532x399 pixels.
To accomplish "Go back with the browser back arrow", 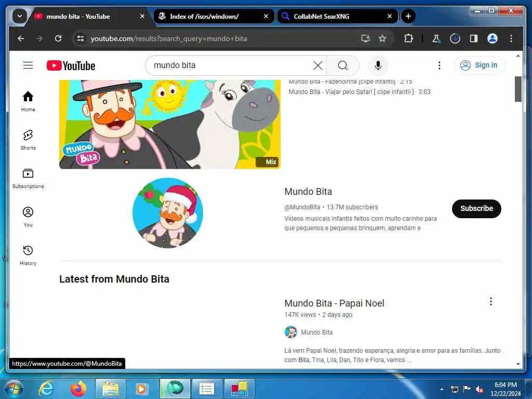I will (x=21, y=38).
